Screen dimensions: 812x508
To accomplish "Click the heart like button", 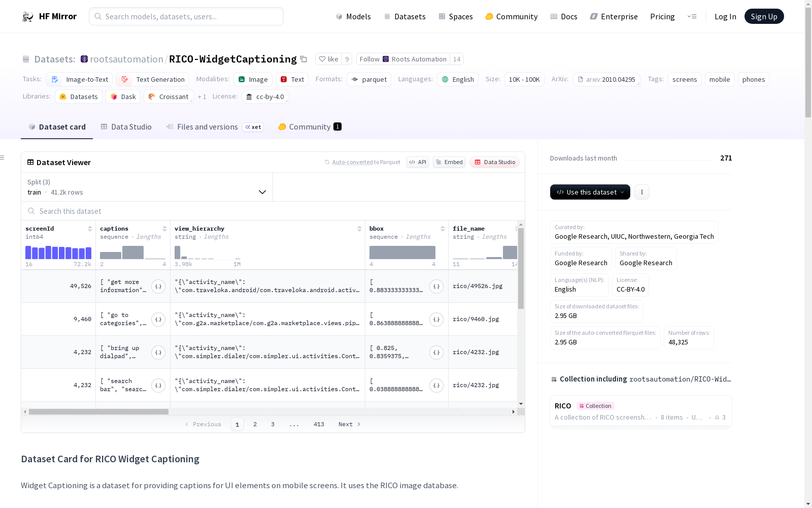I will pos(328,59).
